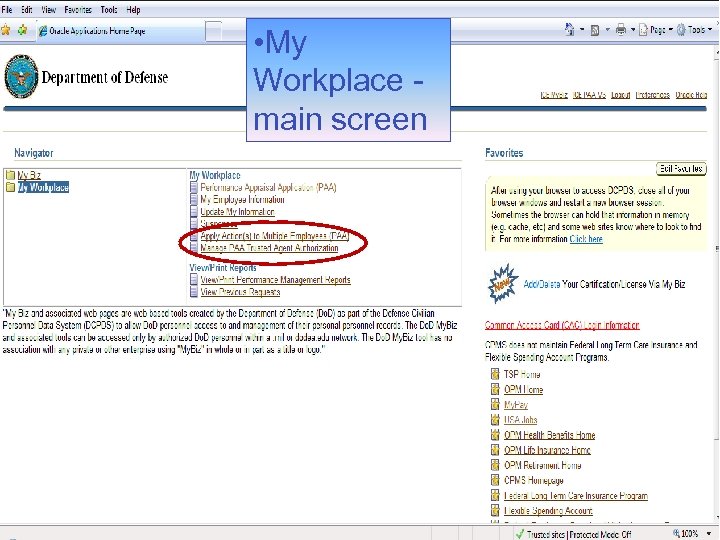
Task: Click the Performance Appraisal Application document icon
Action: (x=194, y=187)
